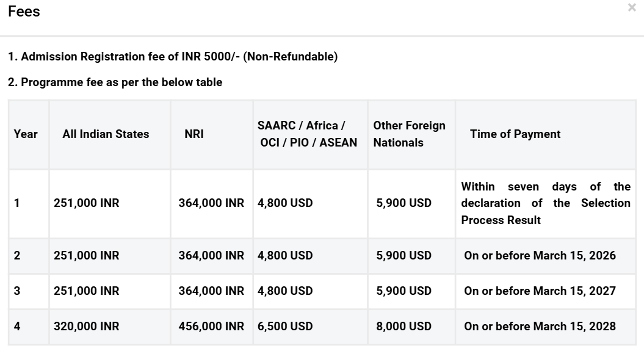Click the NRI column header
This screenshot has height=348, width=644.
(x=194, y=134)
